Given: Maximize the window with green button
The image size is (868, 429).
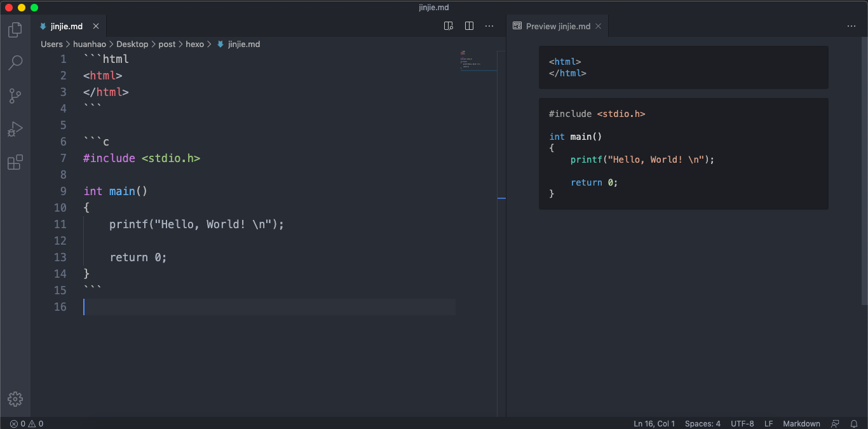Looking at the screenshot, I should [34, 8].
